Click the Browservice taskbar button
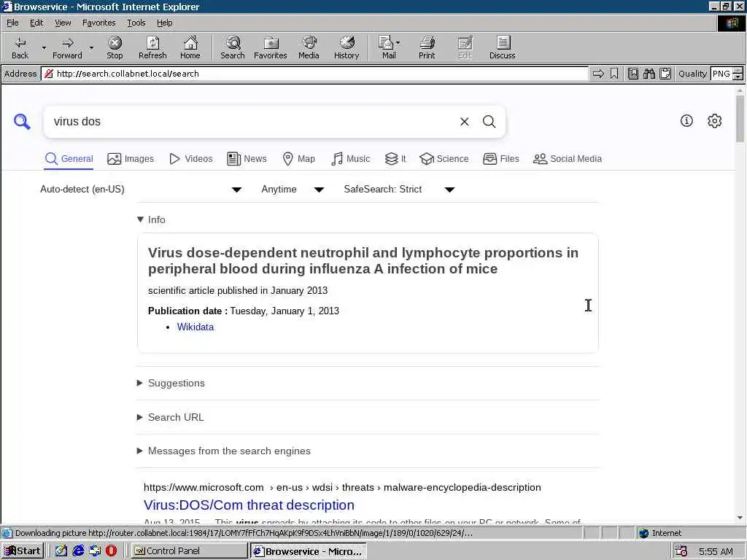Viewport: 747px width, 560px height. pyautogui.click(x=309, y=551)
